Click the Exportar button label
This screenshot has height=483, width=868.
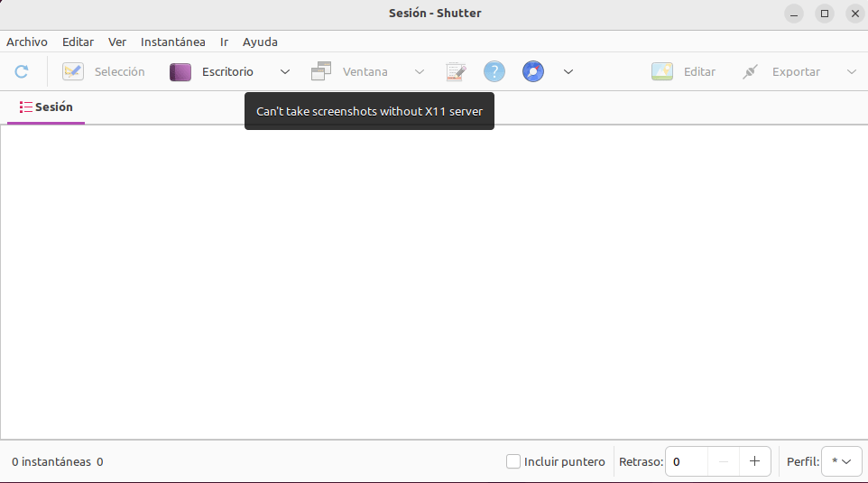(796, 72)
